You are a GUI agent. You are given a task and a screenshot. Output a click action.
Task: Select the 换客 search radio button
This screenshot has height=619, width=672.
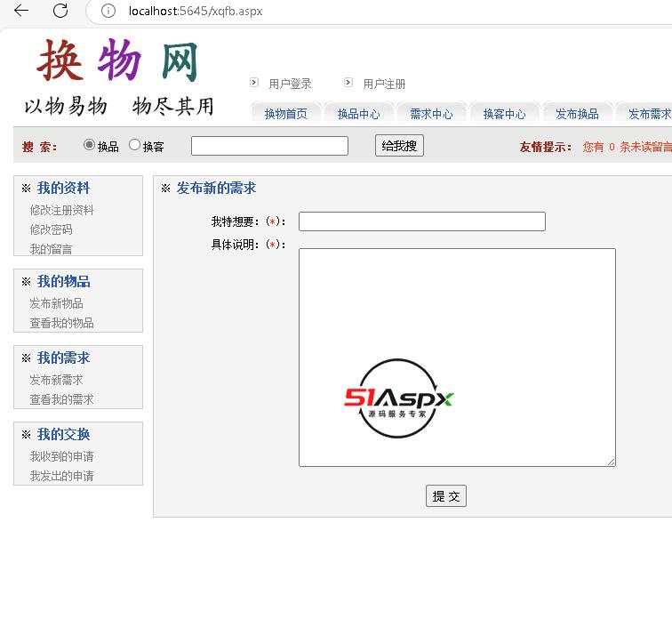(x=134, y=145)
